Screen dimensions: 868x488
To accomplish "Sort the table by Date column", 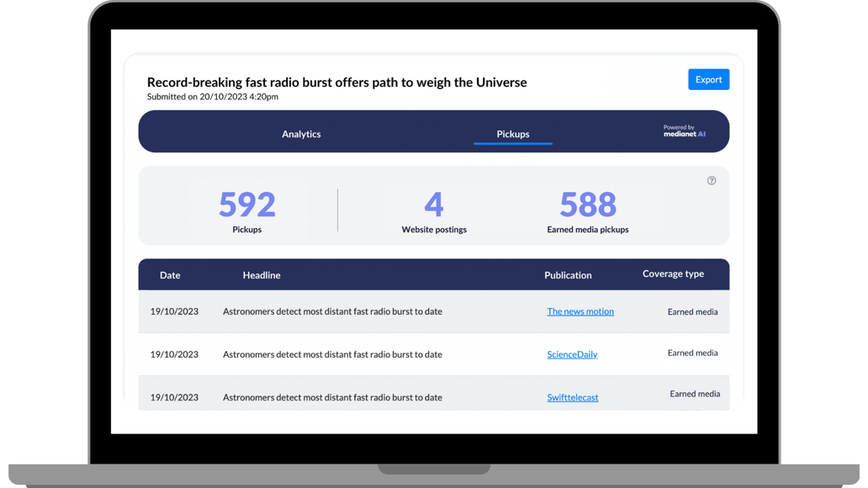I will (x=170, y=275).
